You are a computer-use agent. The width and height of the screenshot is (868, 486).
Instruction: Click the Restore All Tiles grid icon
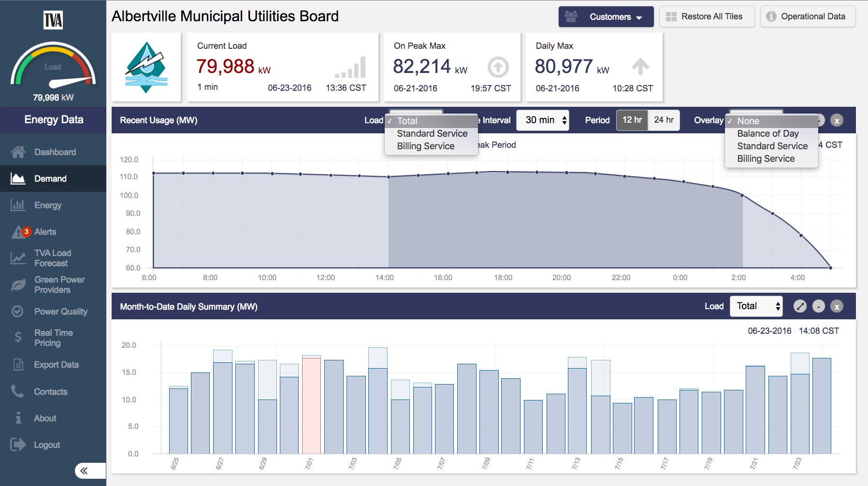671,16
